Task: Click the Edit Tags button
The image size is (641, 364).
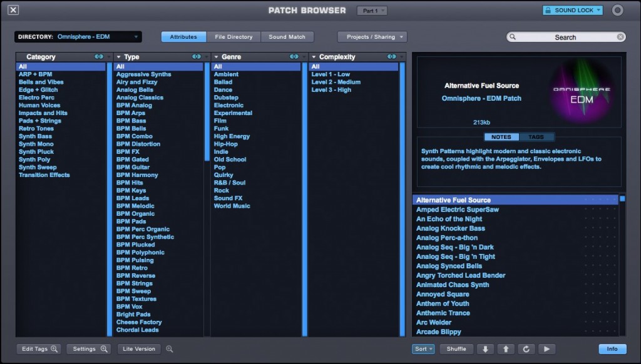Action: (39, 349)
